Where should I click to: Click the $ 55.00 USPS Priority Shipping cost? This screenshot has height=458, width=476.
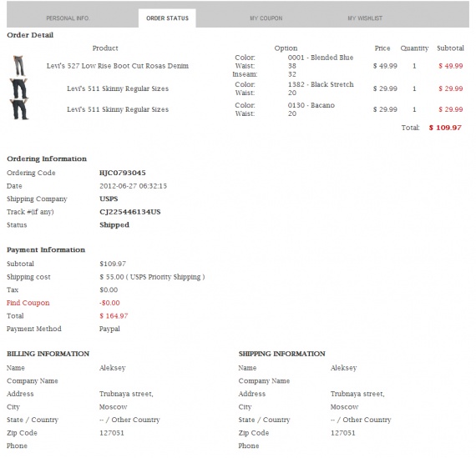pos(152,277)
